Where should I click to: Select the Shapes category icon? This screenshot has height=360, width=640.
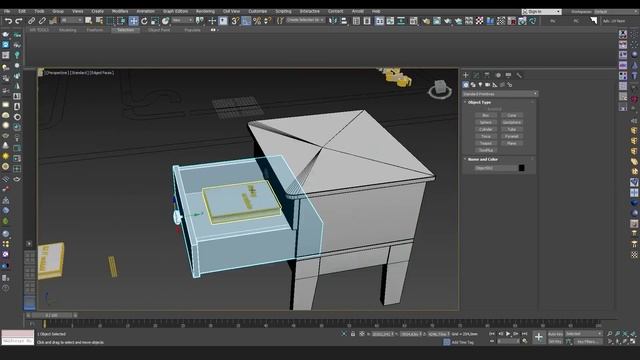pos(473,85)
